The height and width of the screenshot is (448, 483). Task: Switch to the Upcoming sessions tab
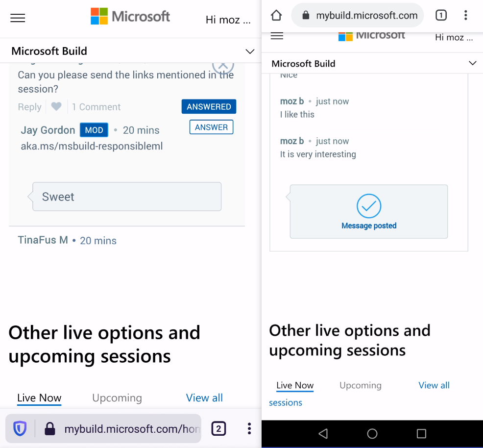click(117, 398)
